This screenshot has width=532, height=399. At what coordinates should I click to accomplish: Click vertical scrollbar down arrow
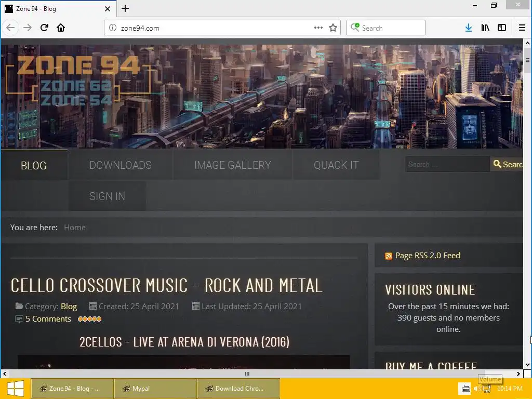[x=527, y=365]
